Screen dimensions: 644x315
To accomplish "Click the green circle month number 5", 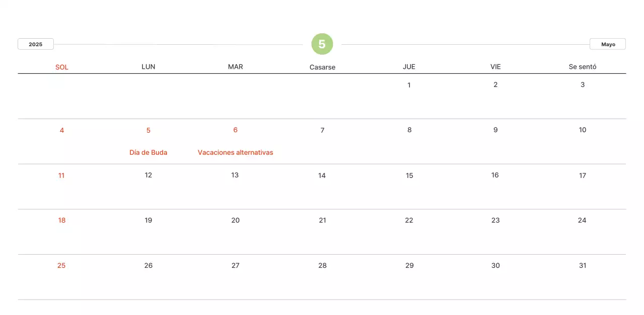I will (x=322, y=44).
